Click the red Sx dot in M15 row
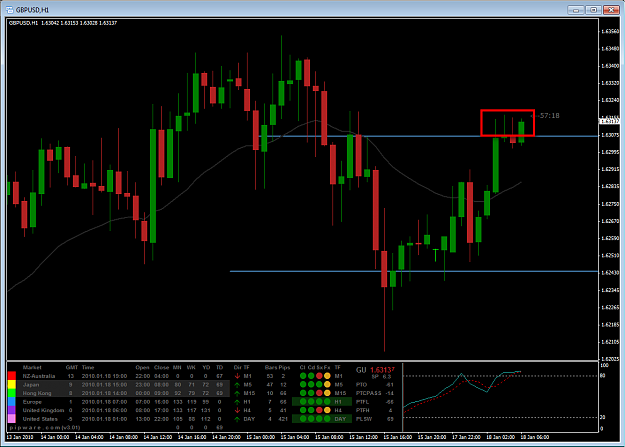This screenshot has width=625, height=447. point(319,393)
